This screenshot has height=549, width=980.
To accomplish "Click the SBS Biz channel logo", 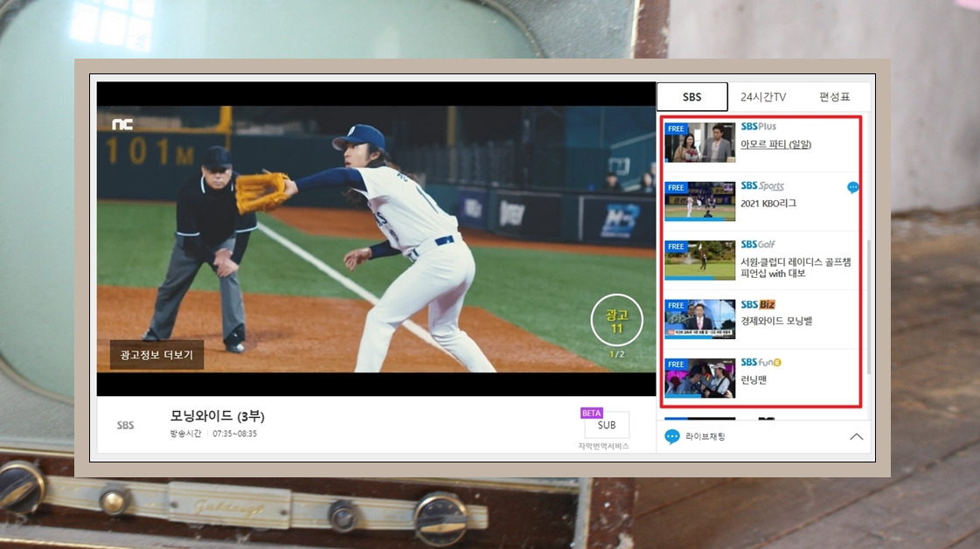I will click(757, 304).
